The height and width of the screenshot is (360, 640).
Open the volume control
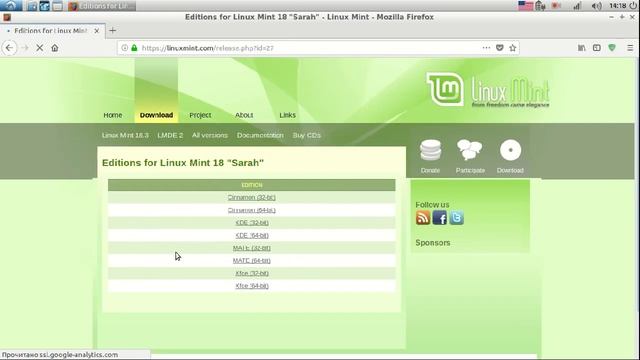596,6
